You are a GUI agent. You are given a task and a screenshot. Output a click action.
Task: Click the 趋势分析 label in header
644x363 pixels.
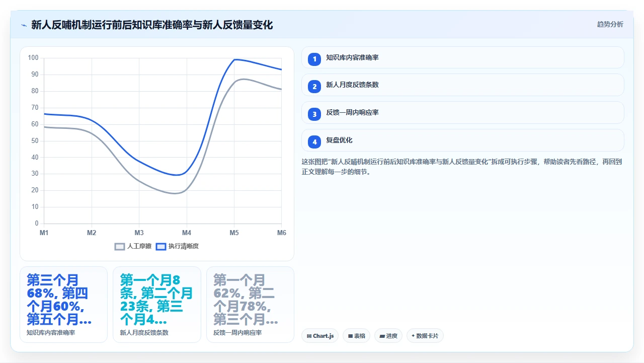click(610, 25)
